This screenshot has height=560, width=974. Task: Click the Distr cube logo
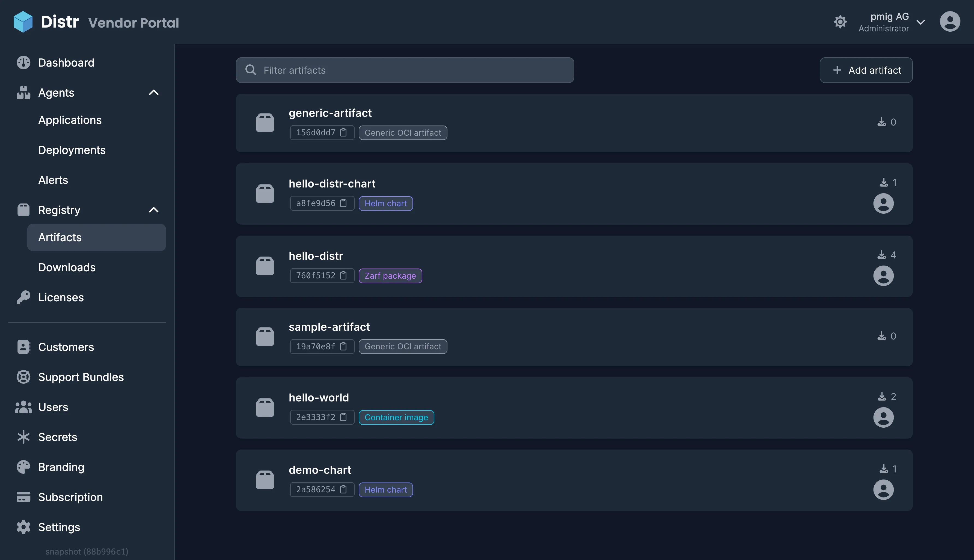pos(23,22)
